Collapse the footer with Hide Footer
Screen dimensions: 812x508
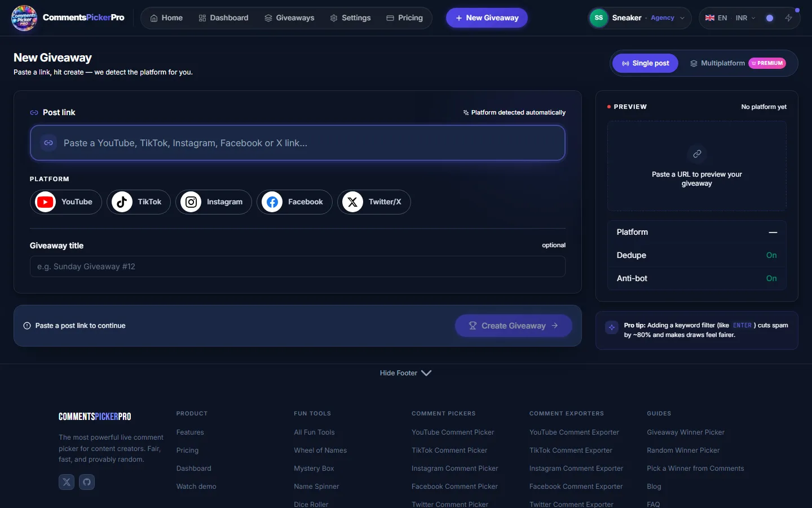click(405, 373)
